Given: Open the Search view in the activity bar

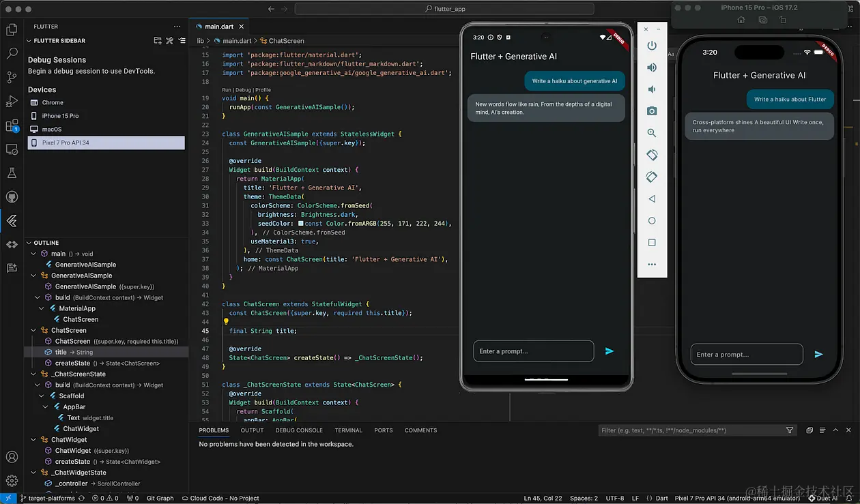Looking at the screenshot, I should point(12,53).
